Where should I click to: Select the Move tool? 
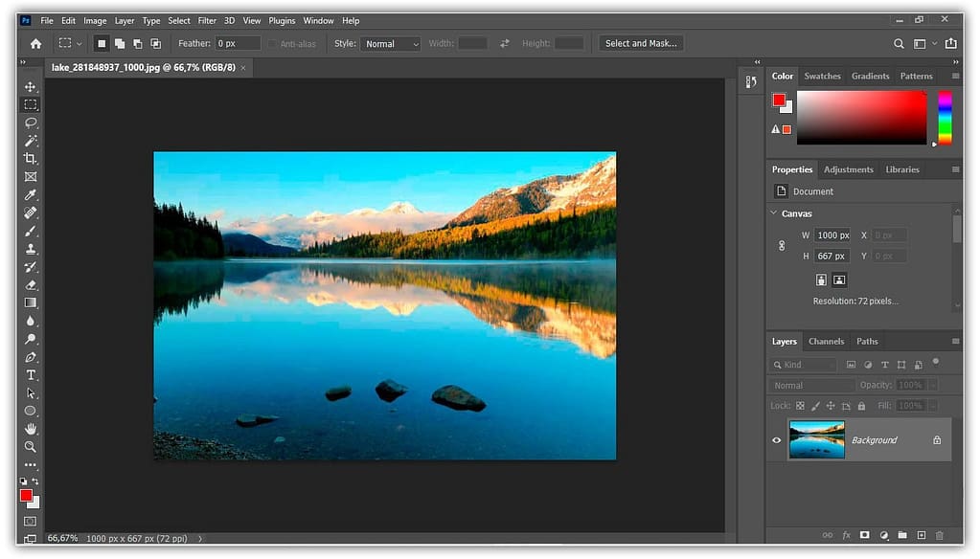coord(30,86)
